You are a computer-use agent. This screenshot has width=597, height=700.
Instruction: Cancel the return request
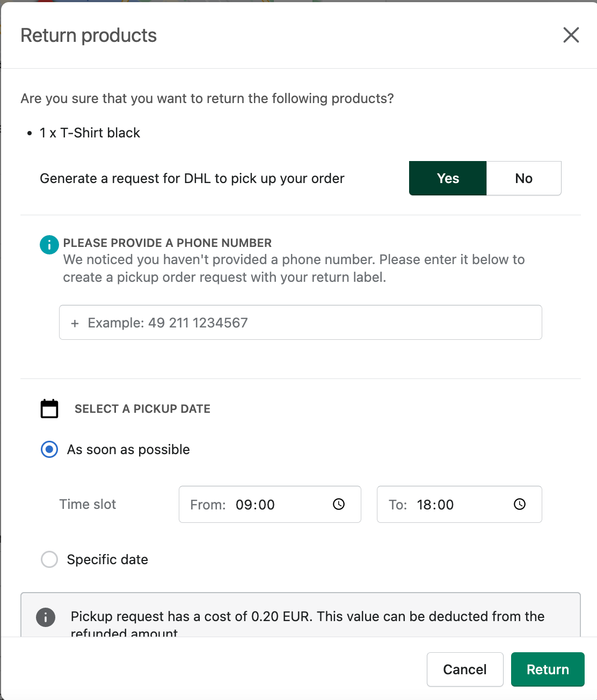(x=465, y=669)
